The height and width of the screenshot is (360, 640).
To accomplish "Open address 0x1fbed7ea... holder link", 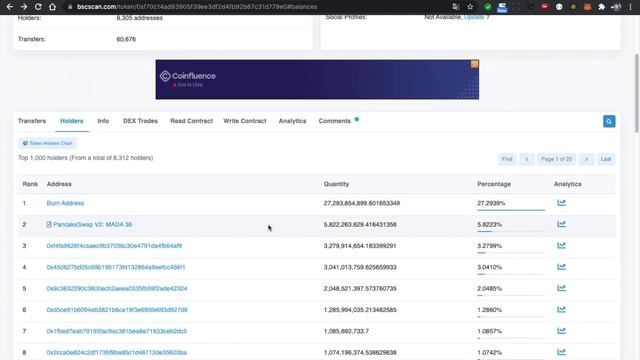I will pos(117,331).
